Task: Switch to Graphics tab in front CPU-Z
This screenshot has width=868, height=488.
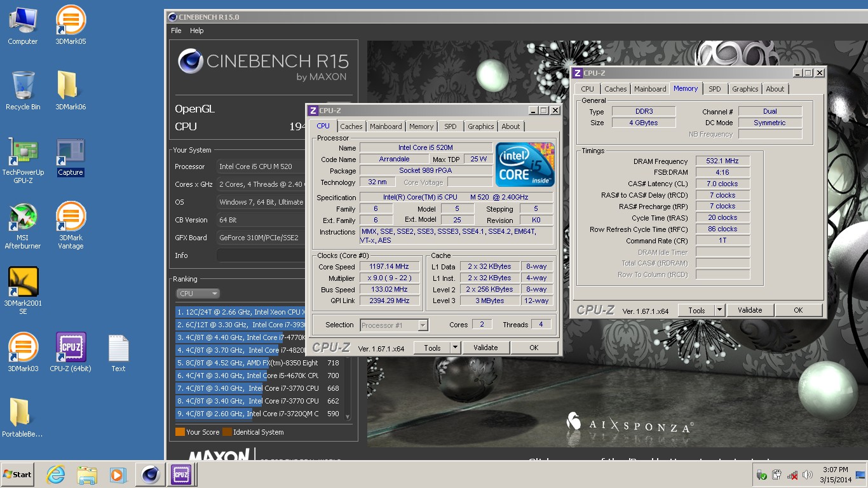Action: click(x=481, y=126)
